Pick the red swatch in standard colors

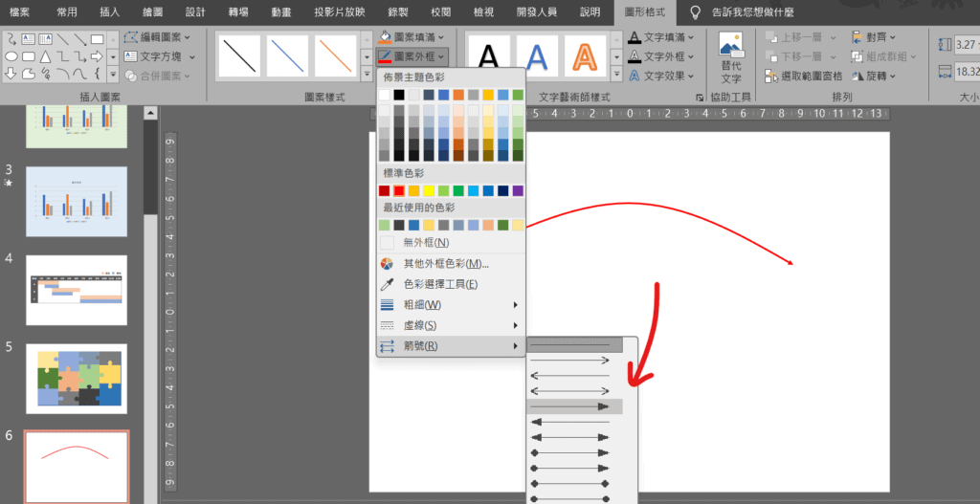click(399, 190)
